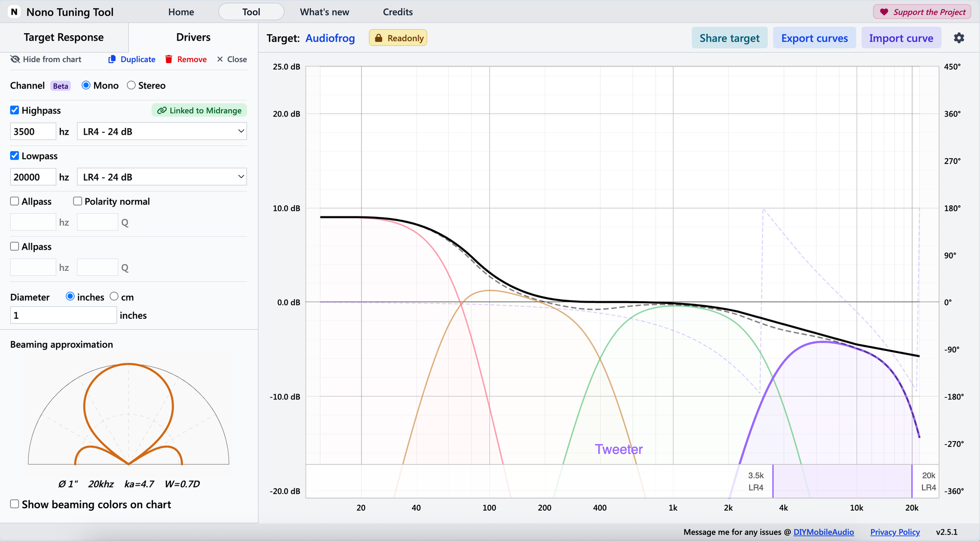This screenshot has width=980, height=541.
Task: Click the settings gear icon
Action: 959,38
